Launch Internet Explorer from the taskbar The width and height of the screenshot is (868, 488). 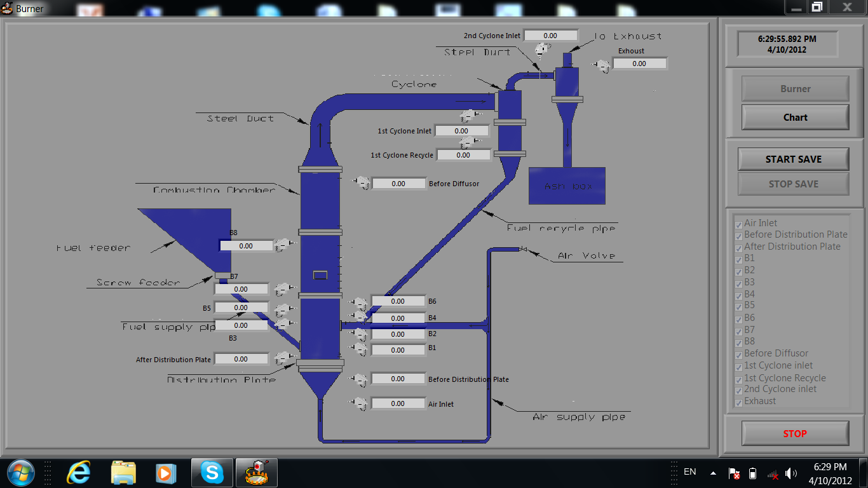coord(79,473)
